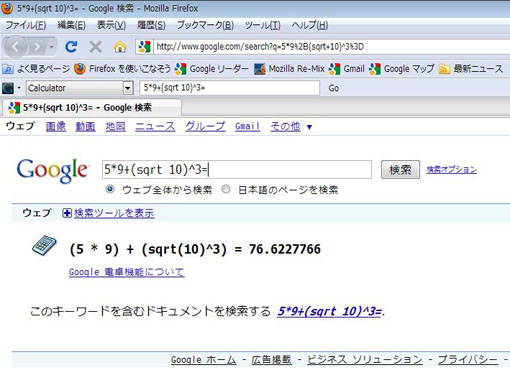Open the 編集(E) menu

(x=71, y=25)
